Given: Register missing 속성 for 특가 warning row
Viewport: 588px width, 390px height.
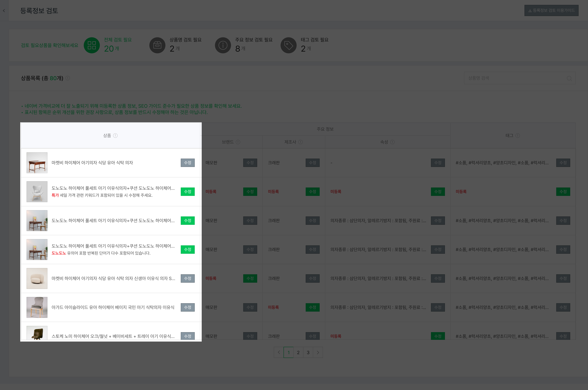Looking at the screenshot, I should 438,192.
